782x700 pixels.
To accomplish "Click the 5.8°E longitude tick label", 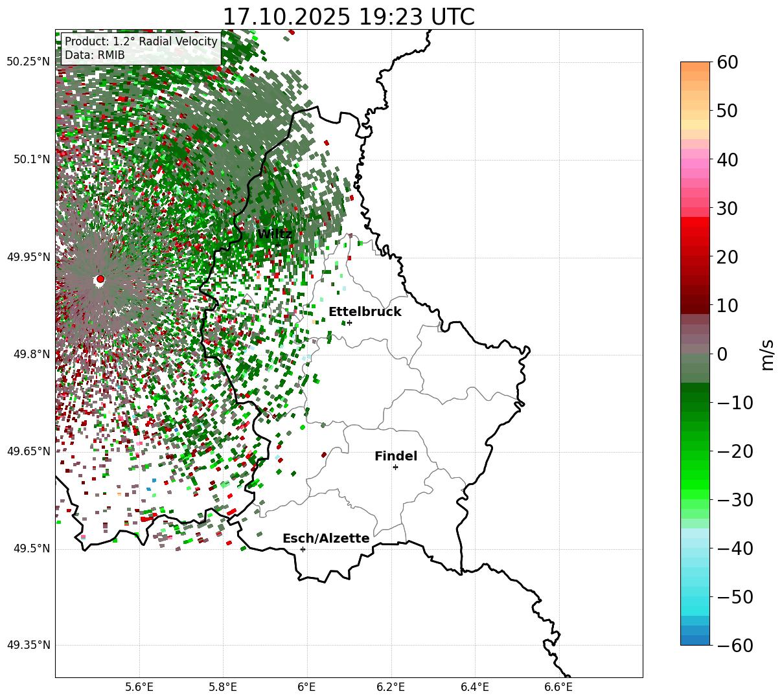I will 223,687.
